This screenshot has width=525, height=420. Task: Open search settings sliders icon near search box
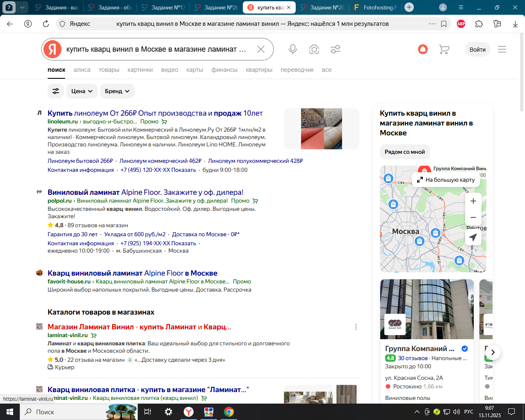click(336, 49)
